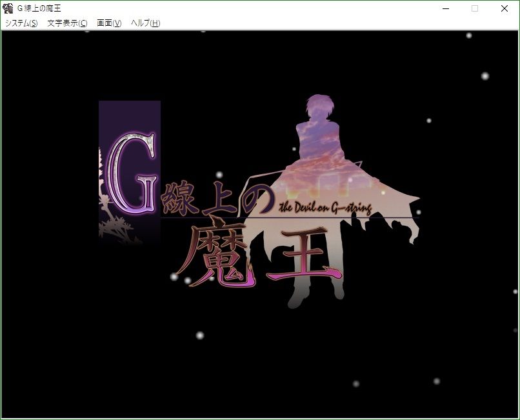Screen dimensions: 520x420
Task: Click the game's title bar app icon
Action: (x=8, y=8)
